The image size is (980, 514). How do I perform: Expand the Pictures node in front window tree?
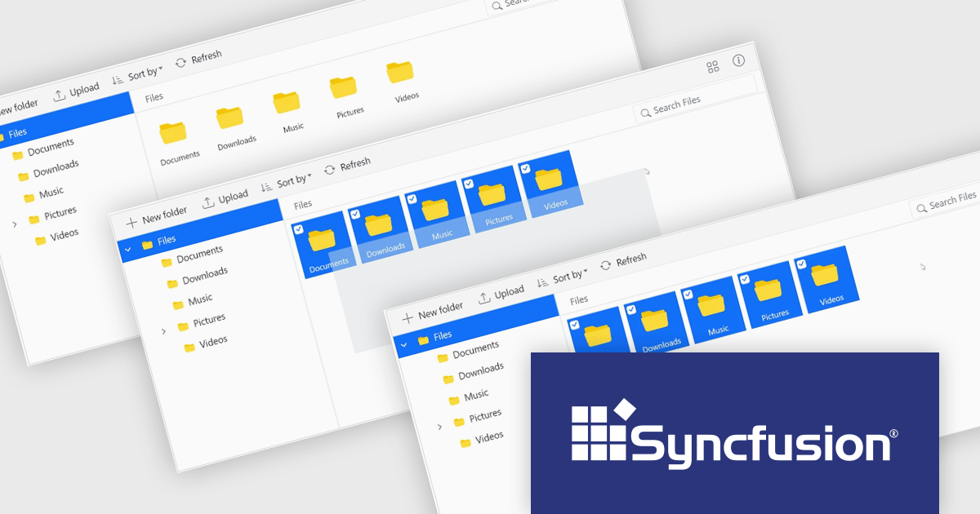click(439, 427)
